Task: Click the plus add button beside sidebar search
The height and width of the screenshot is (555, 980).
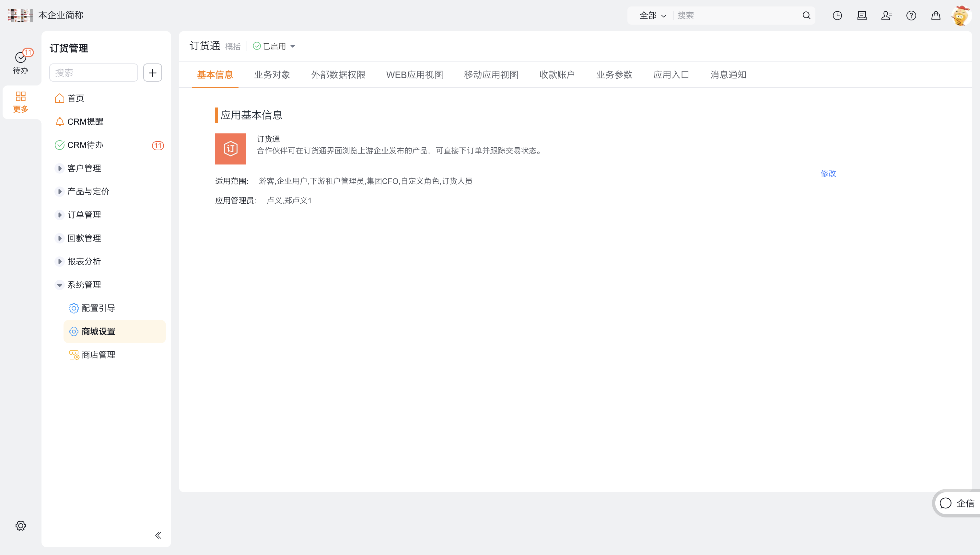Action: pos(152,73)
